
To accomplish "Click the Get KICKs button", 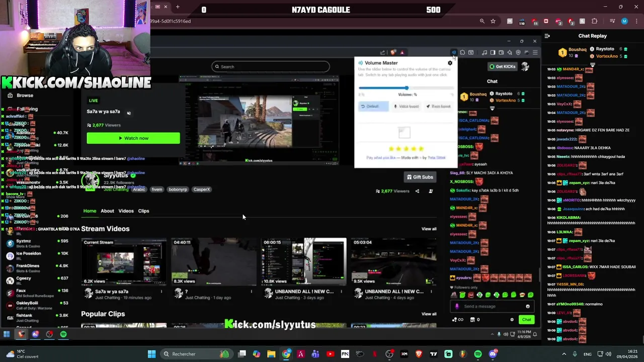I will [502, 66].
